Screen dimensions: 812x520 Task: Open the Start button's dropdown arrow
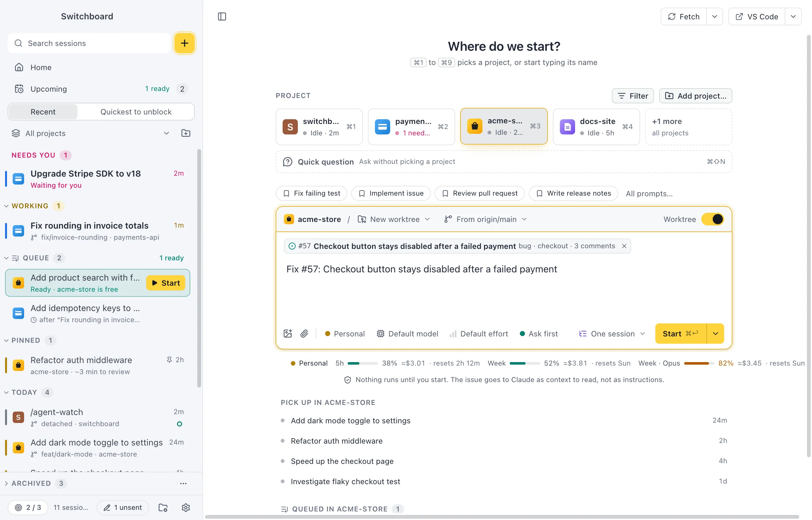tap(715, 334)
